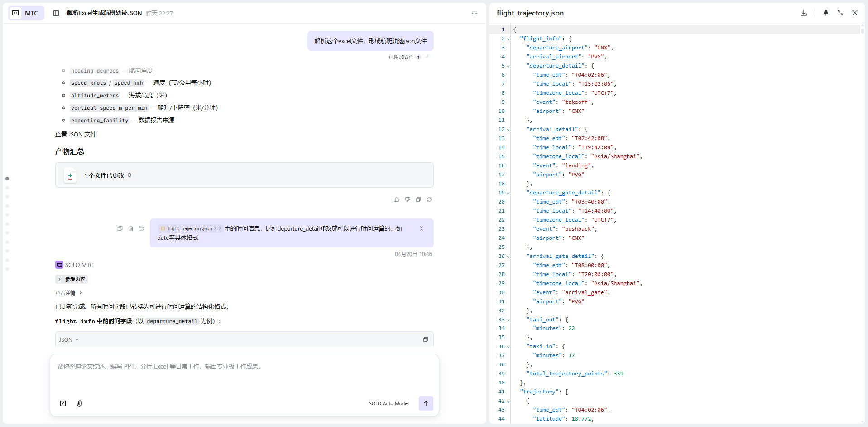Screen dimensions: 868x427
Task: Pin the JSON preview panel
Action: [x=826, y=13]
